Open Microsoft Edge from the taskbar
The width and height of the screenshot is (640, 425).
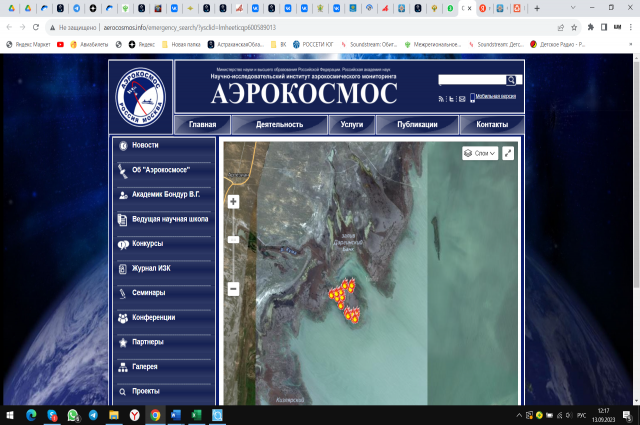click(31, 415)
